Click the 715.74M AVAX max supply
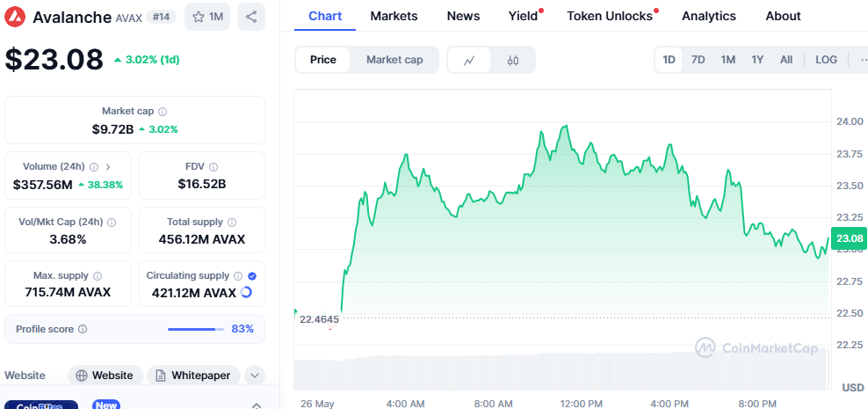The width and height of the screenshot is (868, 409). pos(68,292)
